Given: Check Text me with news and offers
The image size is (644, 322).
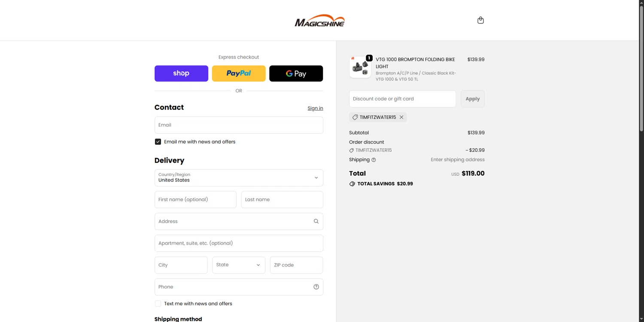Looking at the screenshot, I should tap(158, 304).
